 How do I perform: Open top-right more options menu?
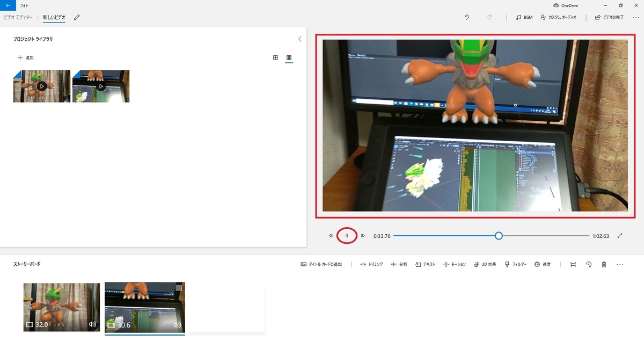636,18
